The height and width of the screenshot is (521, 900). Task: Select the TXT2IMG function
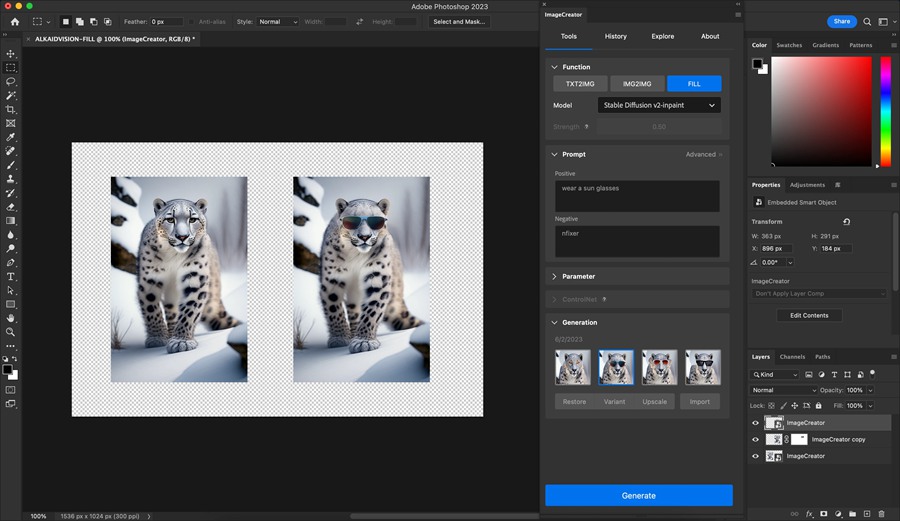[x=580, y=84]
